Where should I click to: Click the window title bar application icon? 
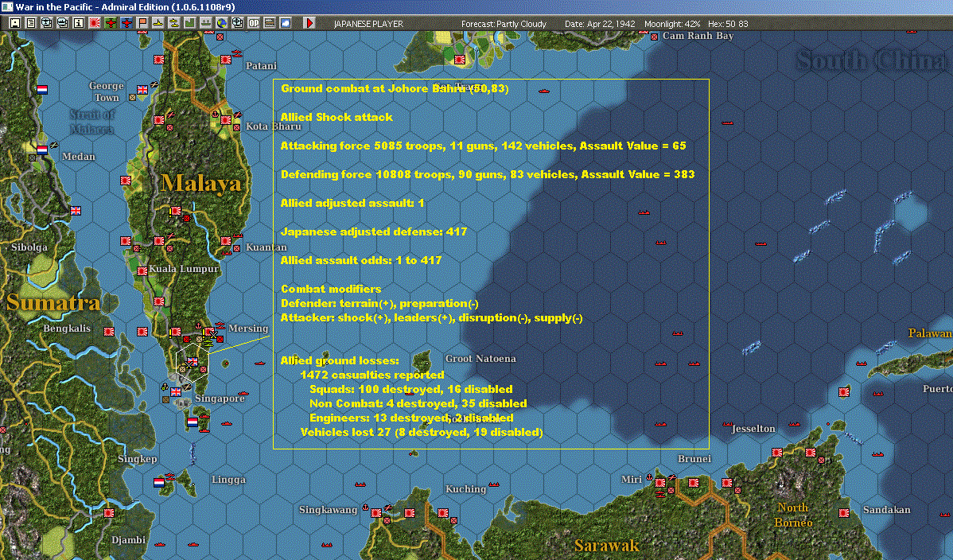point(6,6)
